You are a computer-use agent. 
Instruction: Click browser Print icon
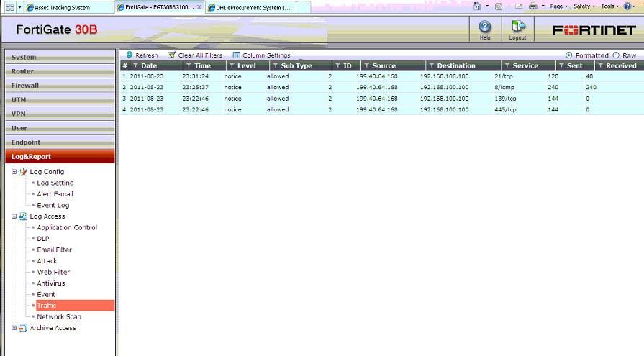533,6
